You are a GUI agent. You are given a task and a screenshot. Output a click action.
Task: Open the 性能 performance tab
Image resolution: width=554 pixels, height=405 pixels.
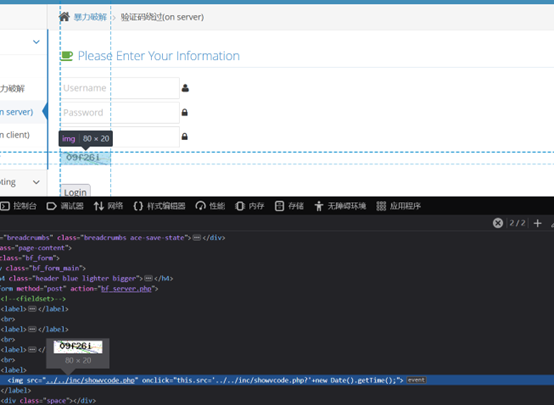(210, 206)
